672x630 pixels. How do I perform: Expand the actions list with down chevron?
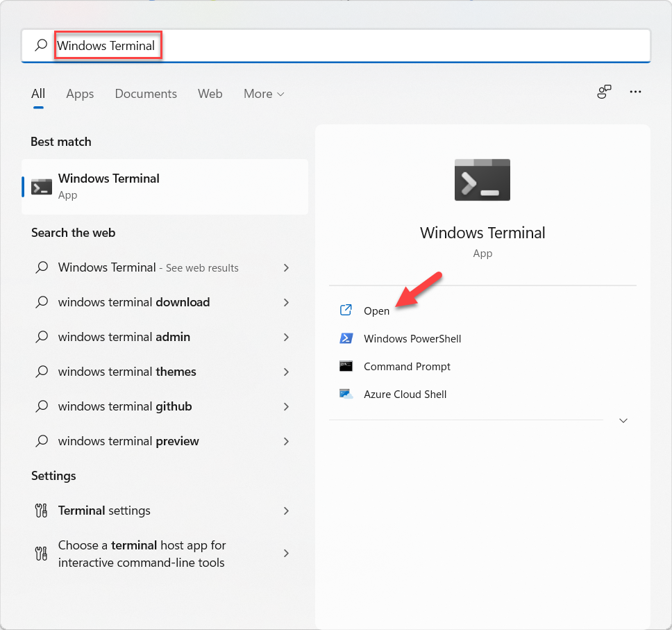tap(623, 421)
